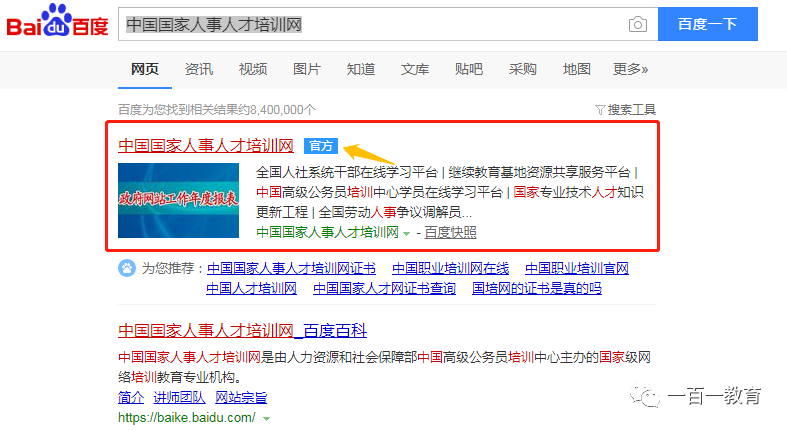Click the 政府网站工作年度报表 thumbnail

point(178,200)
